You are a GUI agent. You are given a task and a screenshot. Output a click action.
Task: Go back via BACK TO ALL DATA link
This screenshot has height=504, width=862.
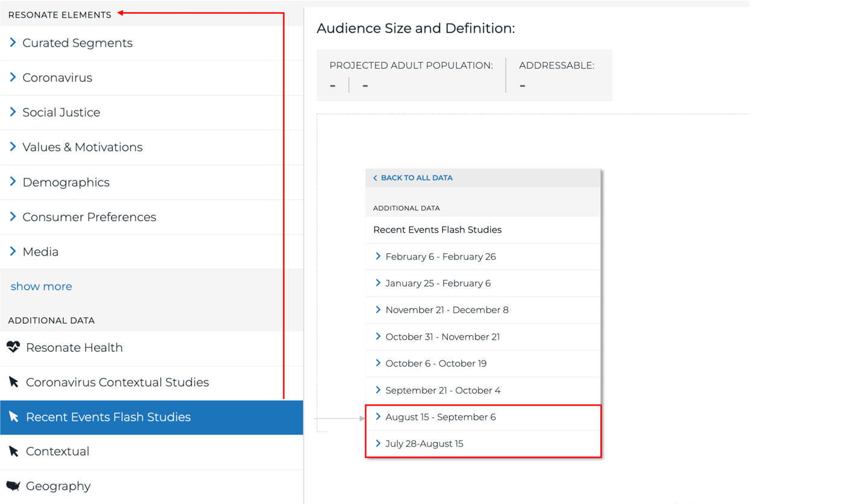417,178
